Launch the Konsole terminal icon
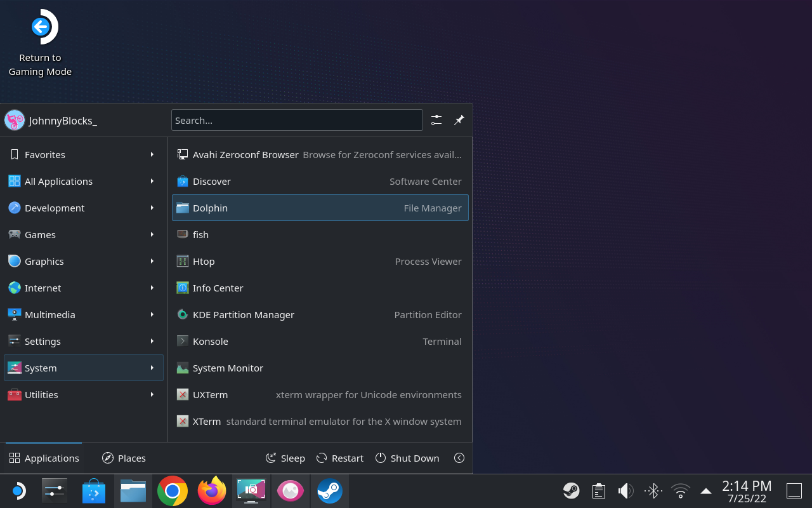Viewport: 812px width, 508px height. pos(183,341)
